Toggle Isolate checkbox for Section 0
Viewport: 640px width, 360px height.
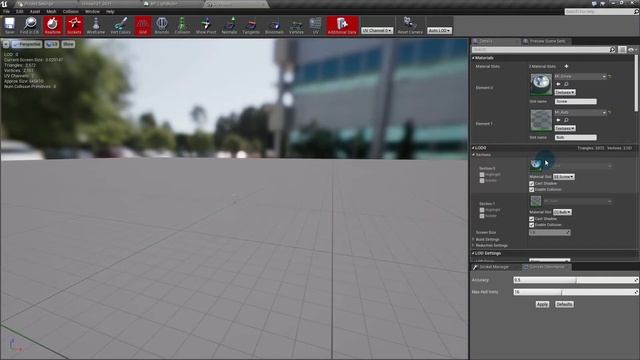tap(482, 180)
